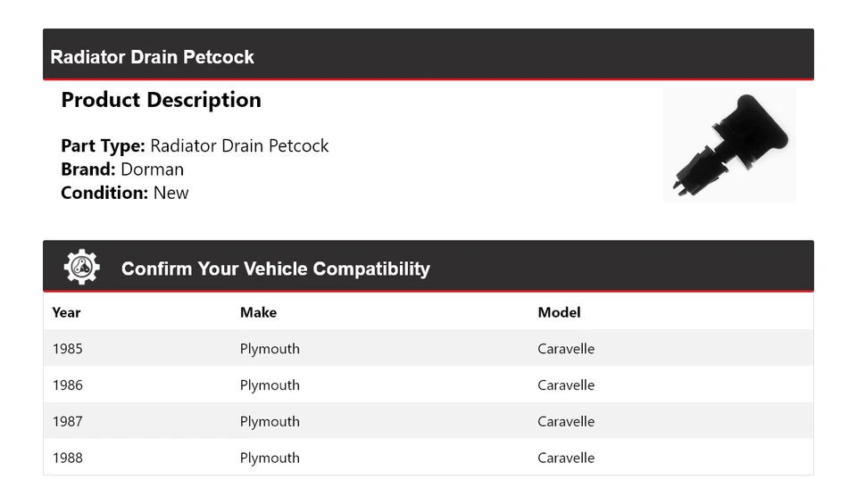Click the Model column header
Screen dimensions: 857x504
pos(559,312)
